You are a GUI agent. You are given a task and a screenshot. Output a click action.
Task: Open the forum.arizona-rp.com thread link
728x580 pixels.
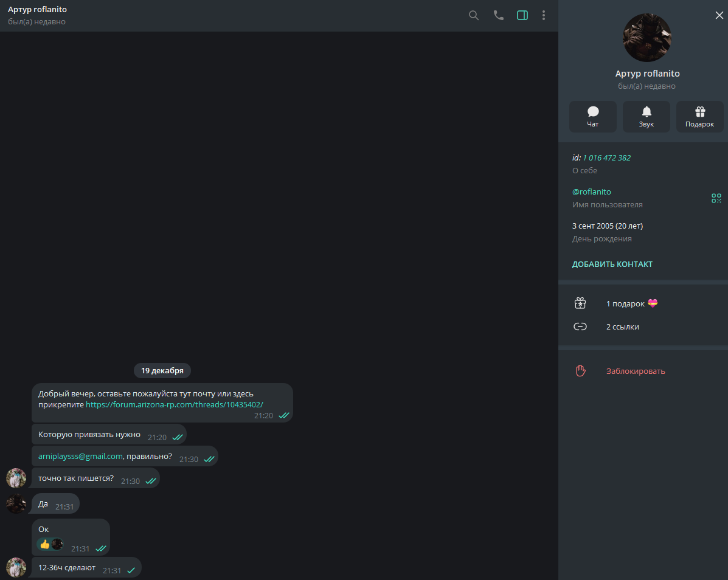point(174,405)
